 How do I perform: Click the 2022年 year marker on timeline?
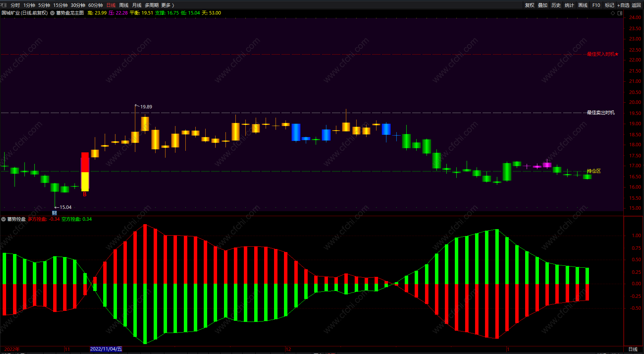[12, 349]
